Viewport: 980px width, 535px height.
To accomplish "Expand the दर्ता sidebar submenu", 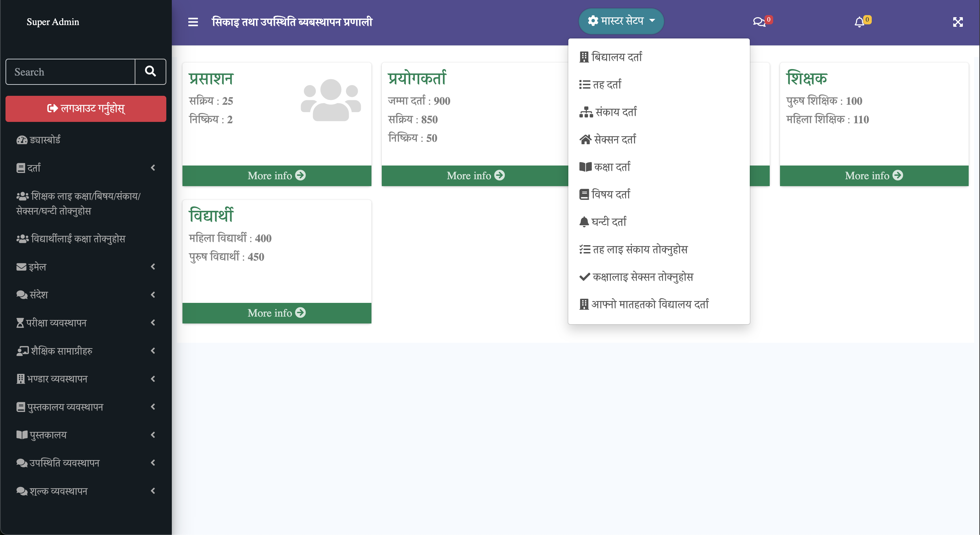I will pyautogui.click(x=153, y=168).
